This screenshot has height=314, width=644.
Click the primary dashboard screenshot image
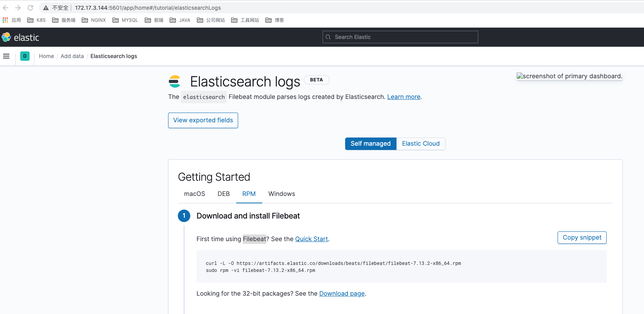(x=569, y=76)
